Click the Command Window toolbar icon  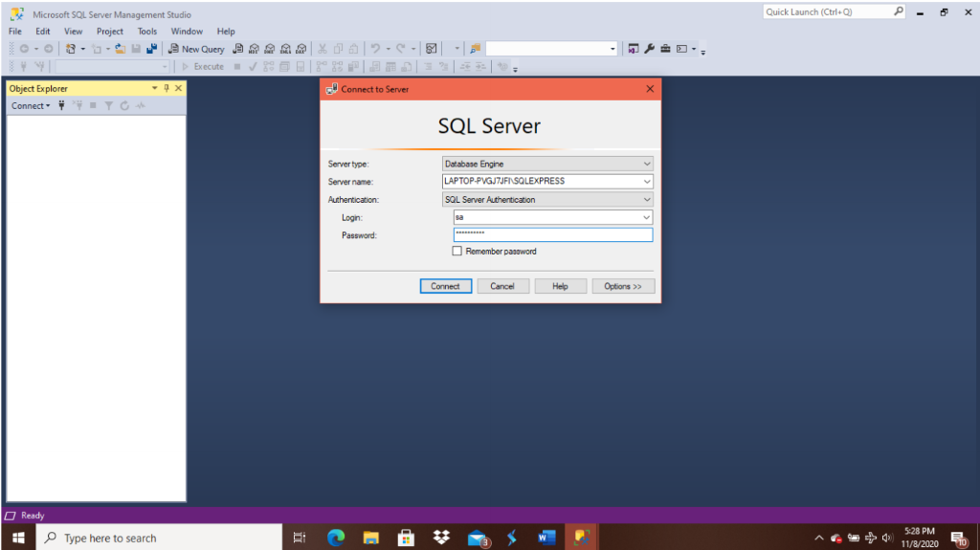(x=681, y=49)
